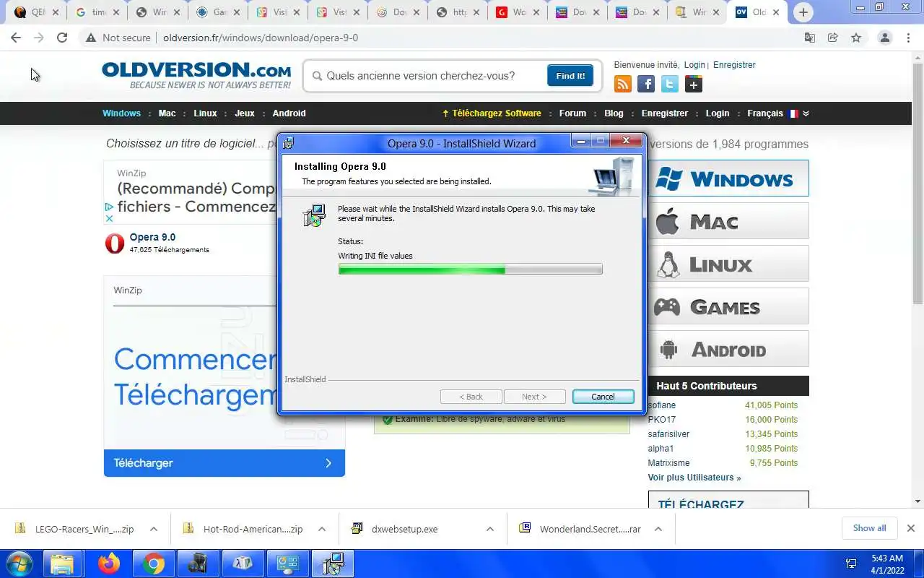Click the browser address bar URL
924x578 pixels.
(x=261, y=38)
